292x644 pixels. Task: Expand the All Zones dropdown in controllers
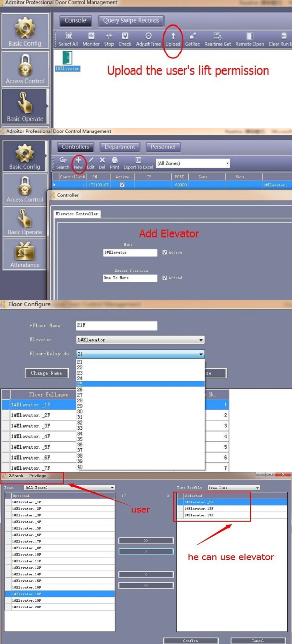point(193,163)
